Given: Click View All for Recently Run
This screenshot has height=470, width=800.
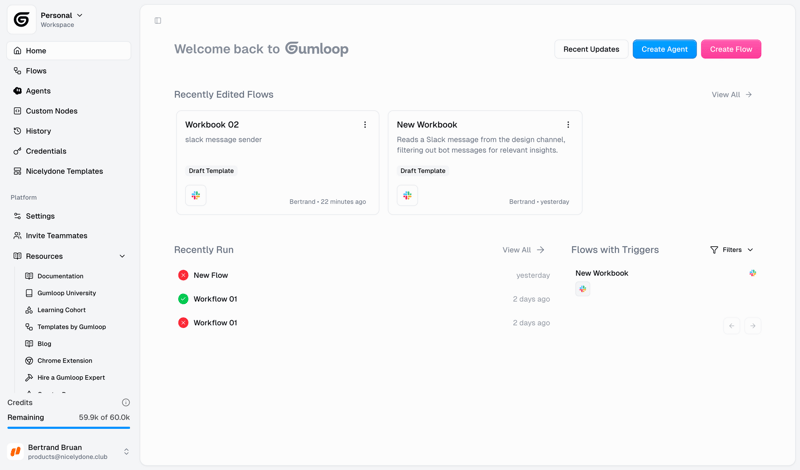Looking at the screenshot, I should [x=523, y=250].
